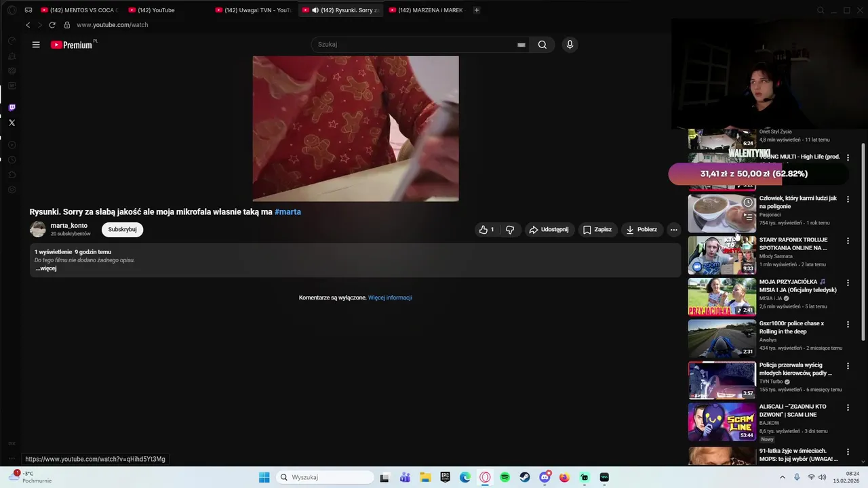Select the Rysunki. Sorry tab

(340, 10)
